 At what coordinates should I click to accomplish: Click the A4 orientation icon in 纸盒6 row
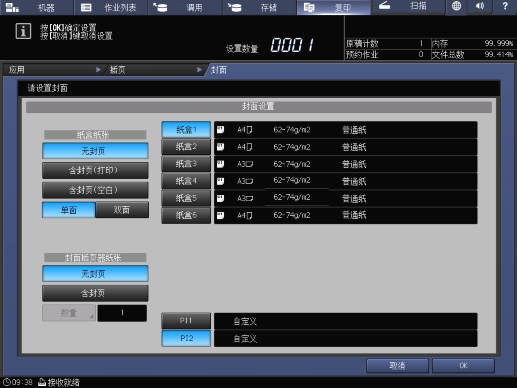click(x=249, y=216)
